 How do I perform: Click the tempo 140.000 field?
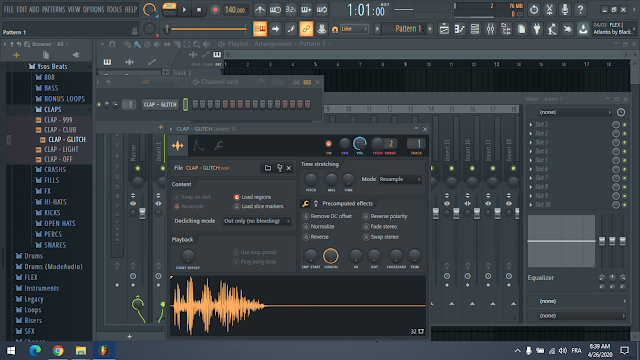236,10
